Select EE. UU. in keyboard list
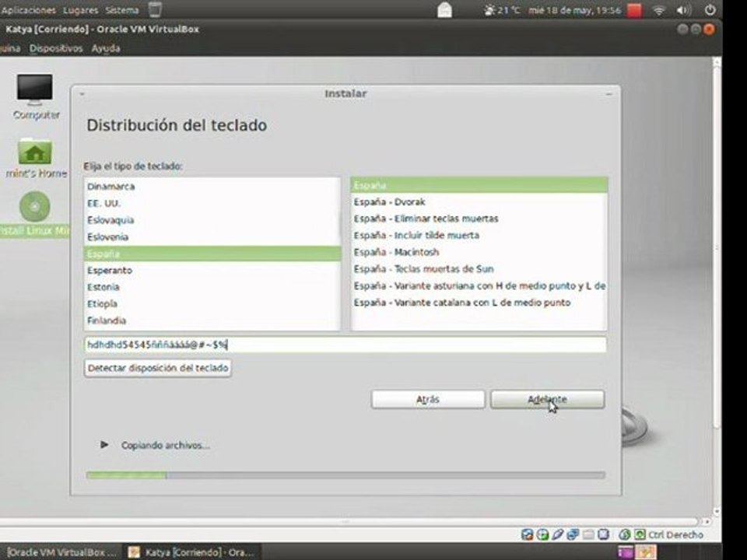747x560 pixels. [212, 203]
